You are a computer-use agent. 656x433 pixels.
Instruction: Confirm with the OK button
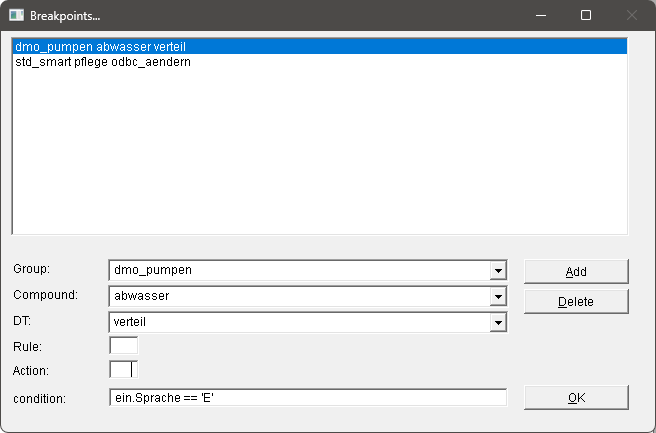click(576, 397)
